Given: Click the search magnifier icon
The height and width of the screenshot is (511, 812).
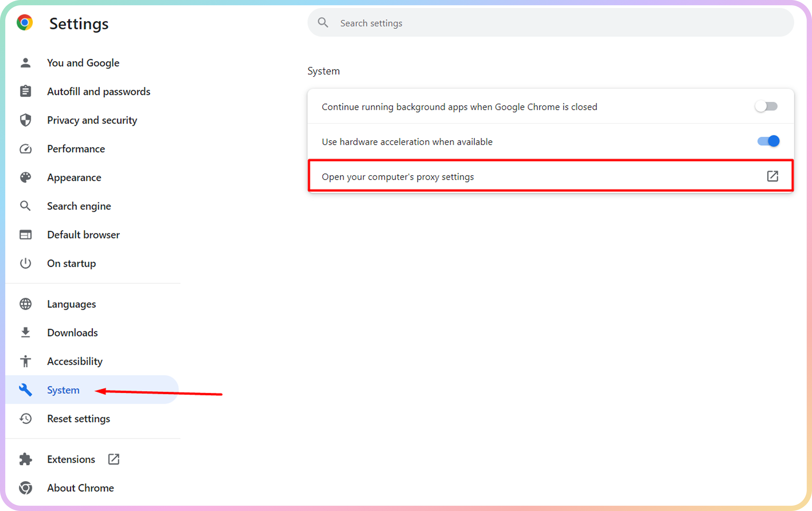Looking at the screenshot, I should click(323, 23).
